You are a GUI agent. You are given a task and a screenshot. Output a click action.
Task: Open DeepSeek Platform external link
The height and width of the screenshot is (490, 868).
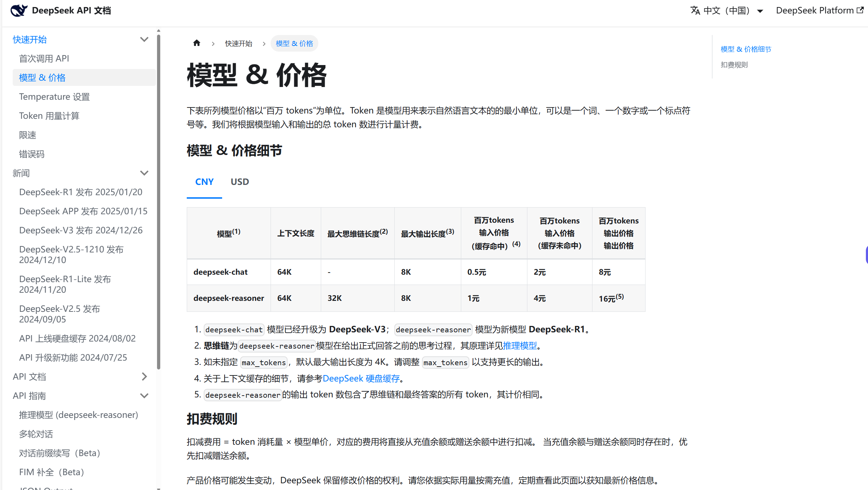point(819,11)
